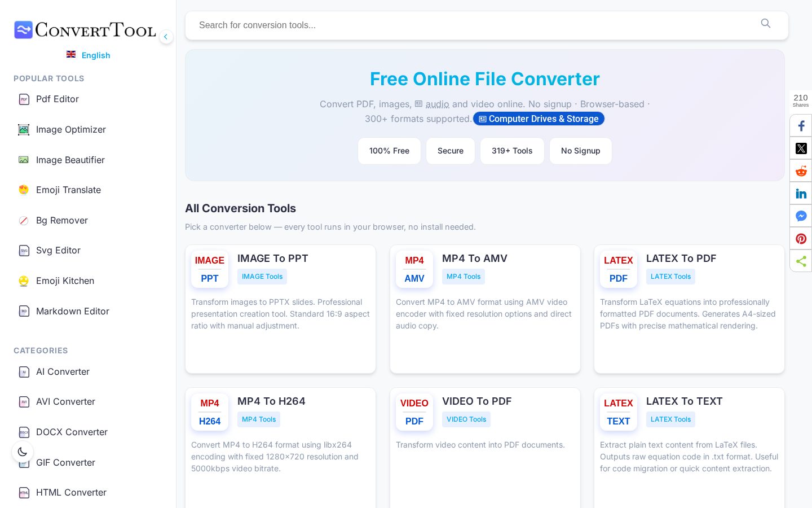This screenshot has height=508, width=812.
Task: Click the search magnifier icon
Action: (765, 23)
